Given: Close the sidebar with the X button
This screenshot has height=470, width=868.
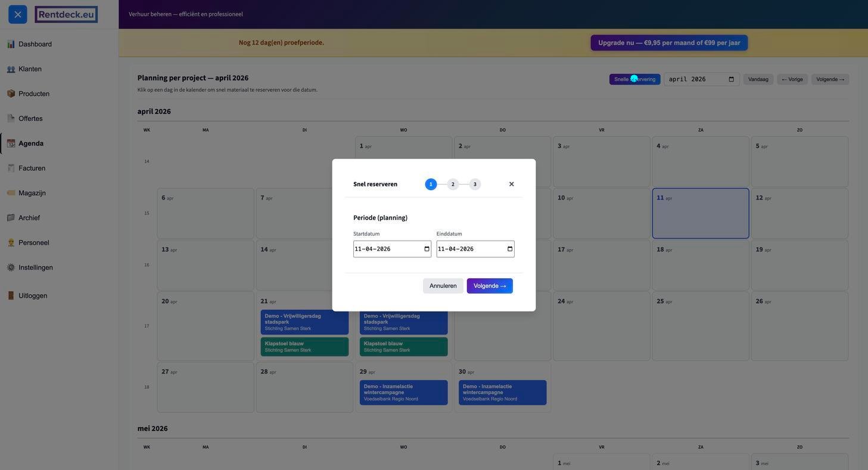Looking at the screenshot, I should [x=18, y=14].
